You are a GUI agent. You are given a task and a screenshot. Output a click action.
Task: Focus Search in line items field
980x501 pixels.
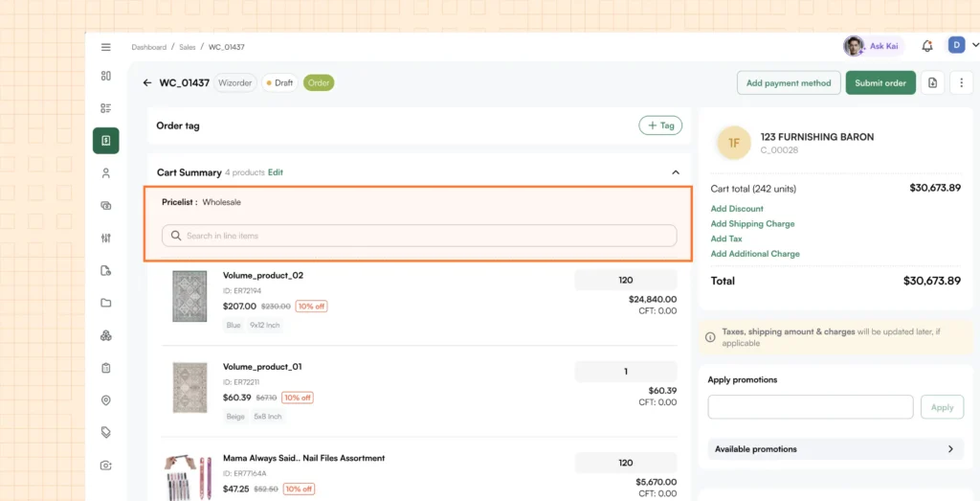tap(419, 236)
